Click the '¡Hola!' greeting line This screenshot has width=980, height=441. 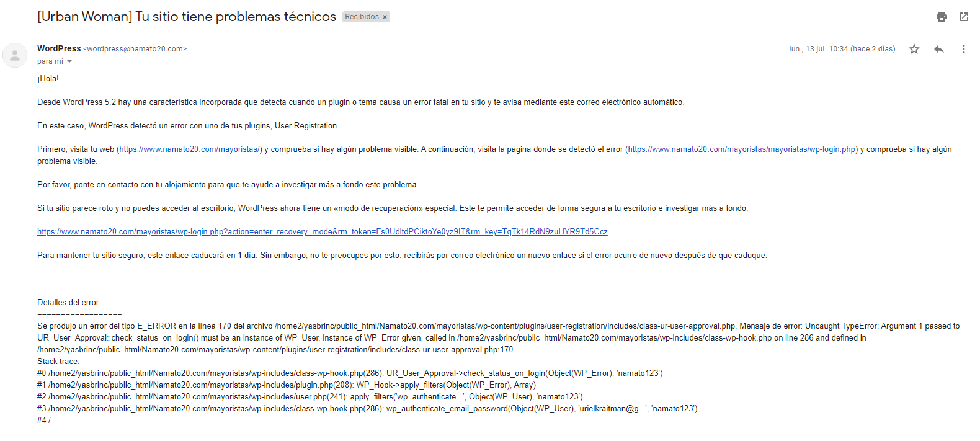48,79
